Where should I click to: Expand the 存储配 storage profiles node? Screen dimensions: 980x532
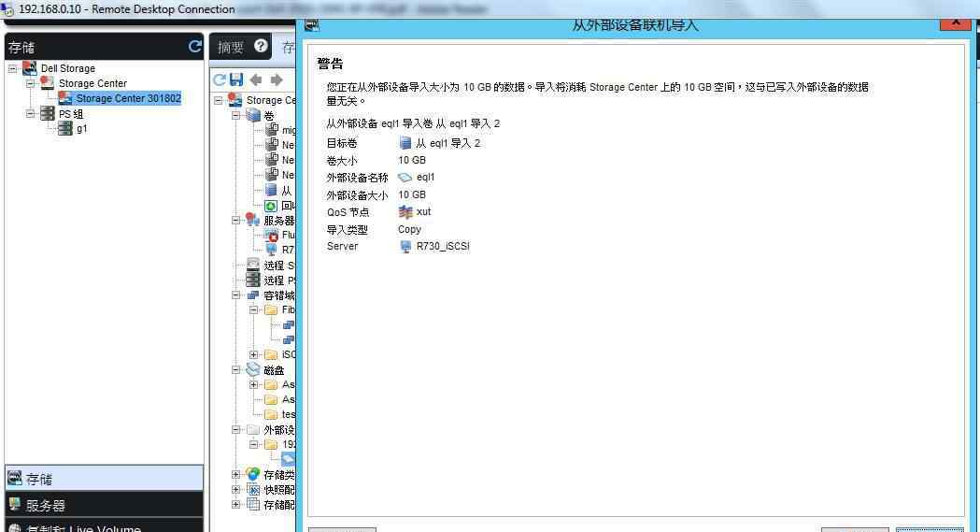(235, 505)
